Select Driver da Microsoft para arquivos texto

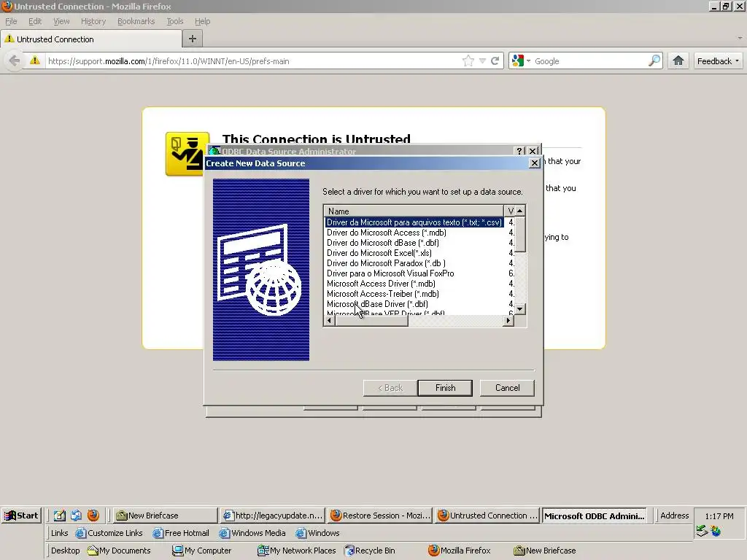click(x=414, y=222)
